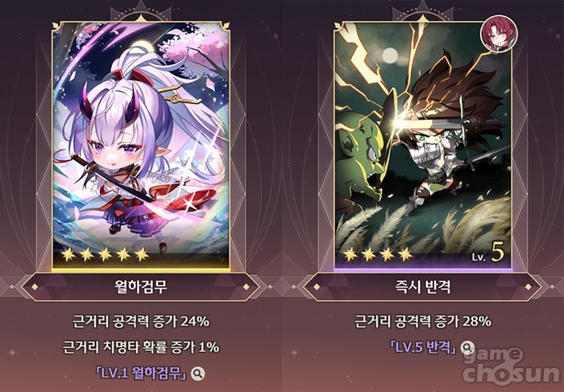Click 근거리 치명타 확률 증가 1% stat
This screenshot has width=564, height=392.
pyautogui.click(x=141, y=347)
